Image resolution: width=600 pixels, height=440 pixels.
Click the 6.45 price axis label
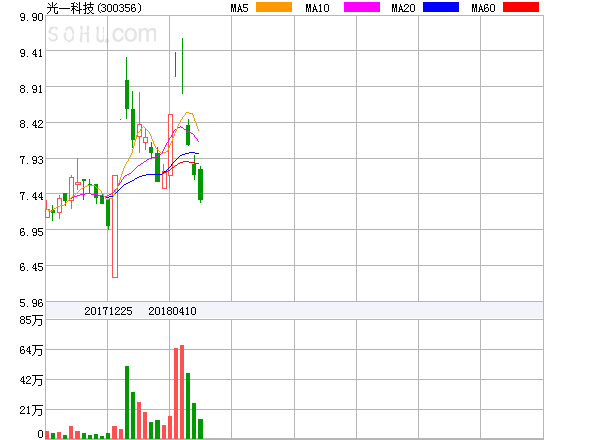31,267
